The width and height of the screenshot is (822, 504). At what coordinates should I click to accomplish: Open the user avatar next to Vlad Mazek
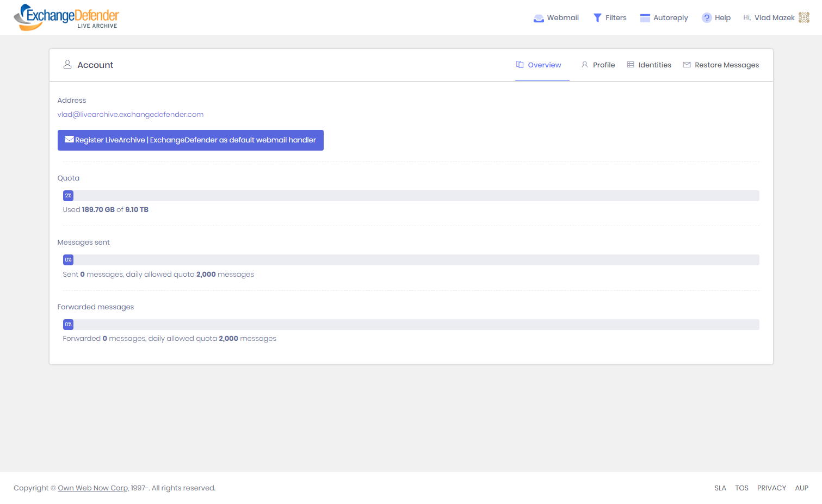click(804, 18)
